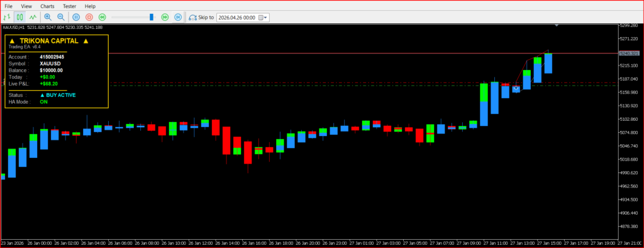Click account number 415002945
Screen dimensions: 644x248
point(52,57)
